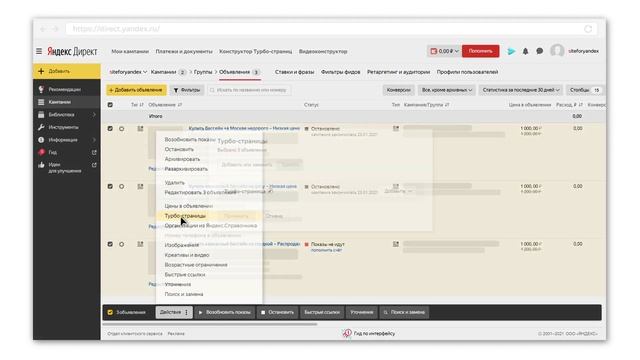Expand the Библиотека sidebar section

pyautogui.click(x=67, y=115)
